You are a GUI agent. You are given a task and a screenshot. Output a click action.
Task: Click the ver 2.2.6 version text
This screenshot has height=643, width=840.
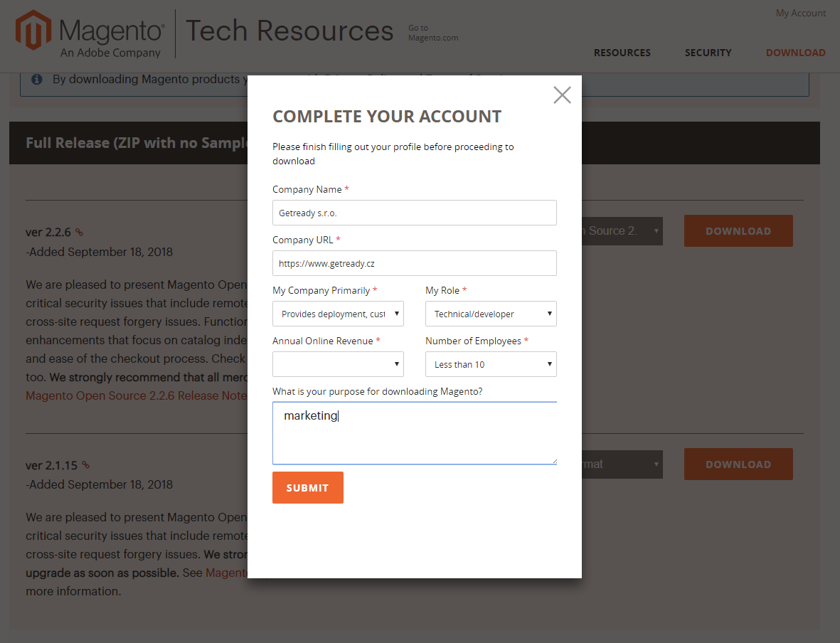click(x=48, y=232)
